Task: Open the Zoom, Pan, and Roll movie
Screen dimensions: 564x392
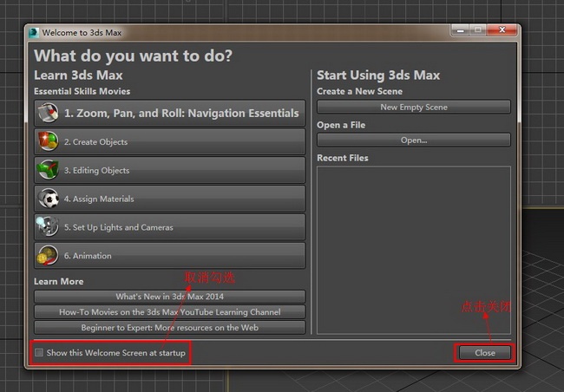Action: point(170,113)
